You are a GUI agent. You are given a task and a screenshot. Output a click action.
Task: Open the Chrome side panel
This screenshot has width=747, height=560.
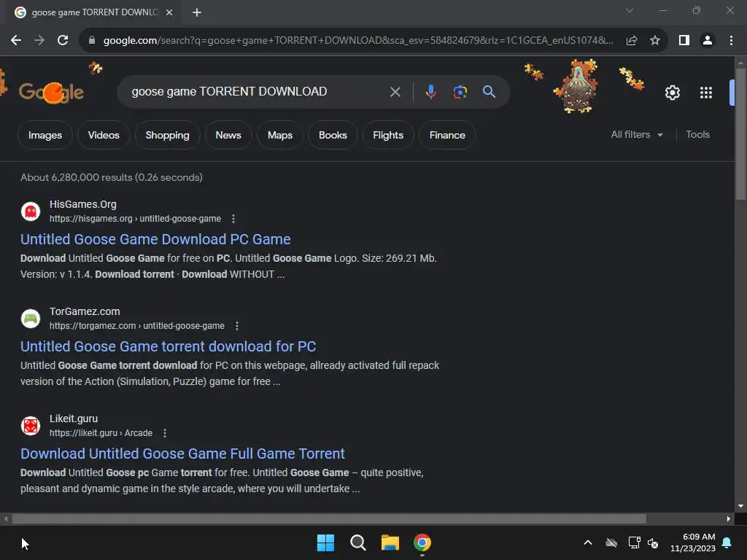pos(684,41)
